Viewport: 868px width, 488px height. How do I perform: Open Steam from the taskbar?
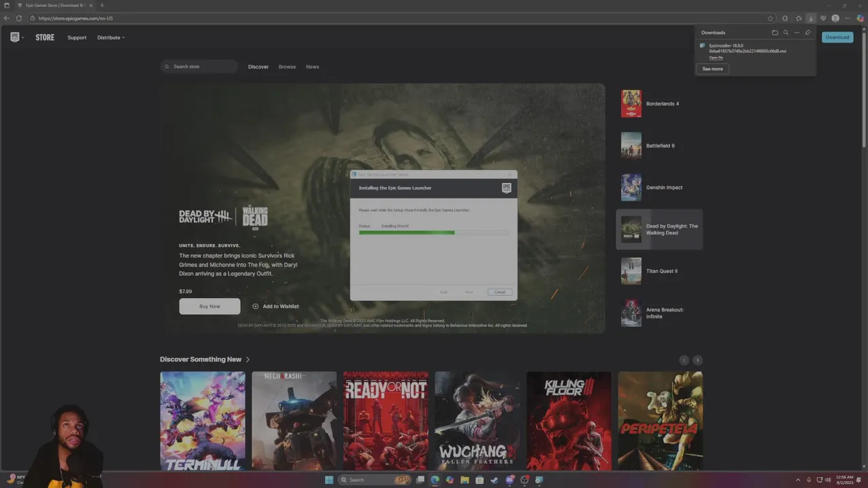494,480
